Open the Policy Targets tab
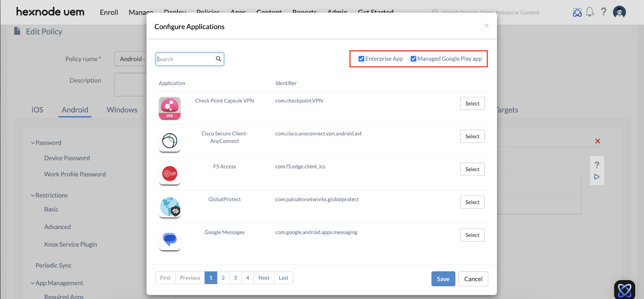This screenshot has width=644, height=299. point(507,110)
